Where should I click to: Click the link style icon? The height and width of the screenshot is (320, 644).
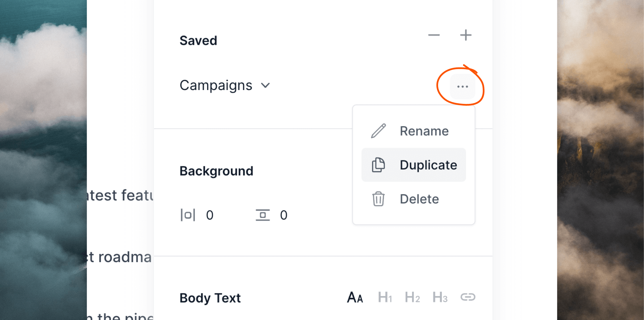(468, 297)
